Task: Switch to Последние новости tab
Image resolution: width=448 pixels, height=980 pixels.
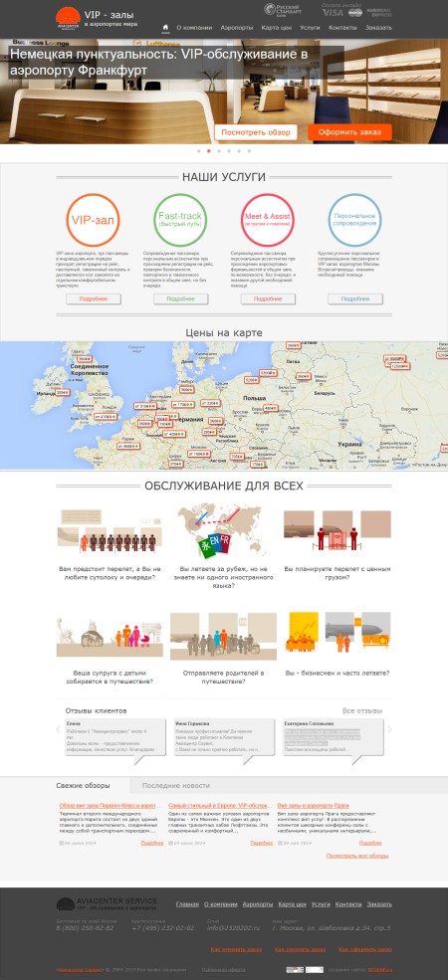Action: [176, 785]
